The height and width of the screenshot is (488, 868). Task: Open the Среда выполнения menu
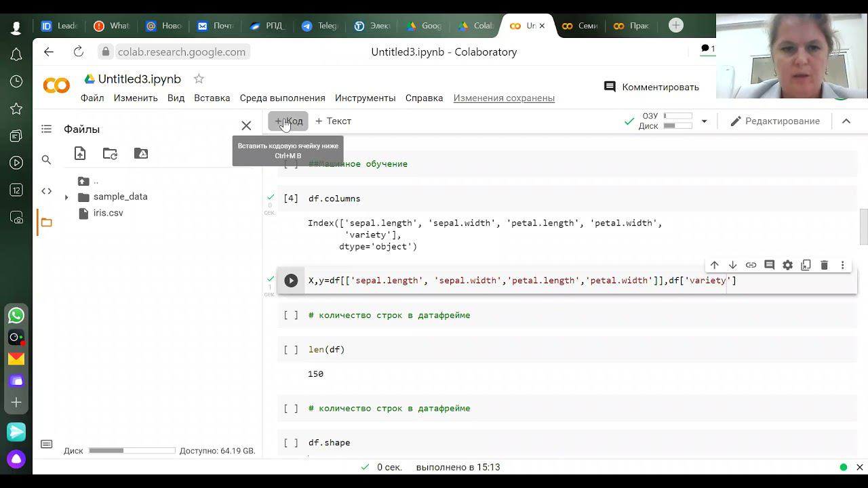point(282,98)
